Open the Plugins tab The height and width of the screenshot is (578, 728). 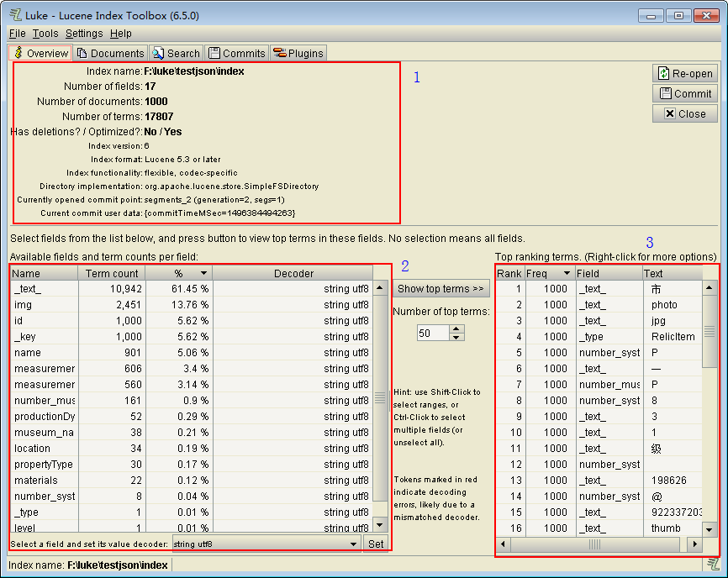pyautogui.click(x=298, y=53)
